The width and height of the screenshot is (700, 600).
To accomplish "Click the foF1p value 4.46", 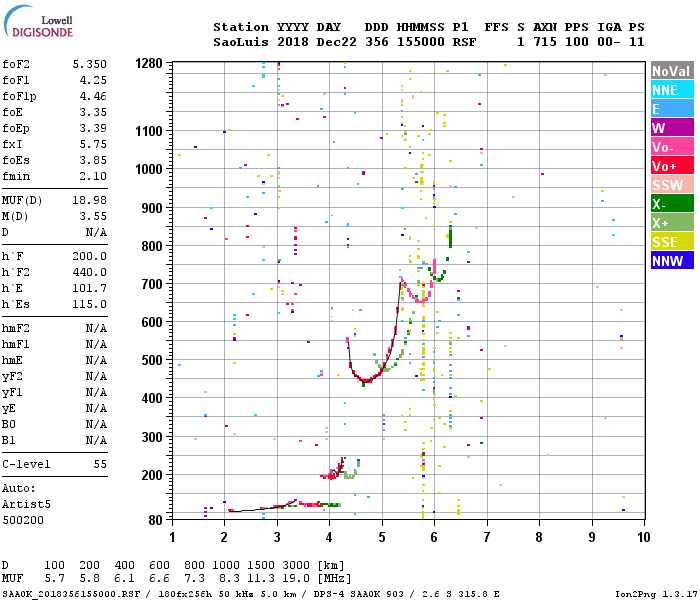I will click(x=93, y=96).
